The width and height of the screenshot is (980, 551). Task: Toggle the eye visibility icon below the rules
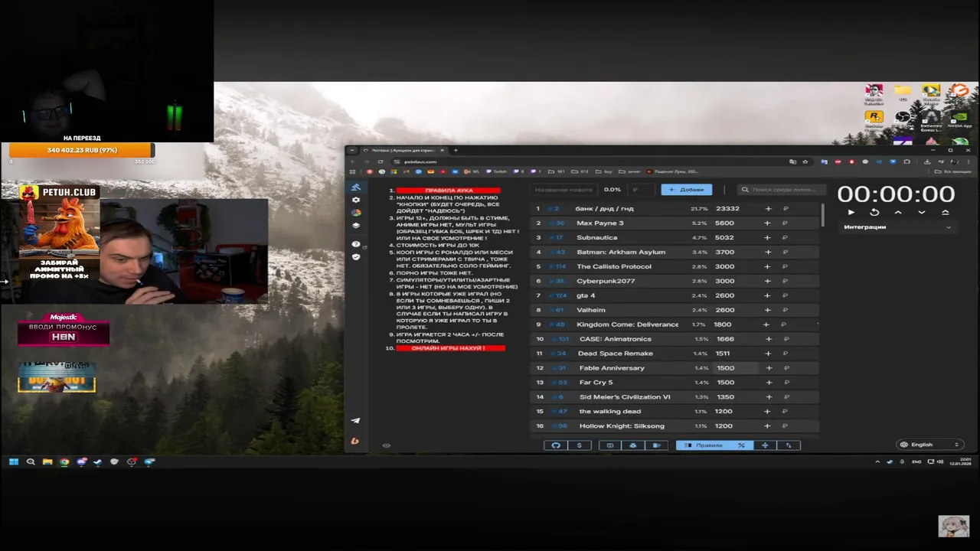[387, 445]
